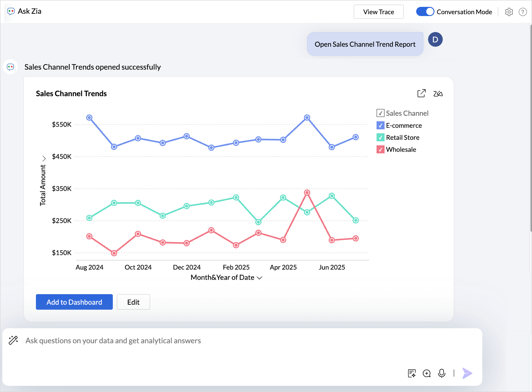Uncheck the E-commerce legend checkbox

tap(380, 125)
